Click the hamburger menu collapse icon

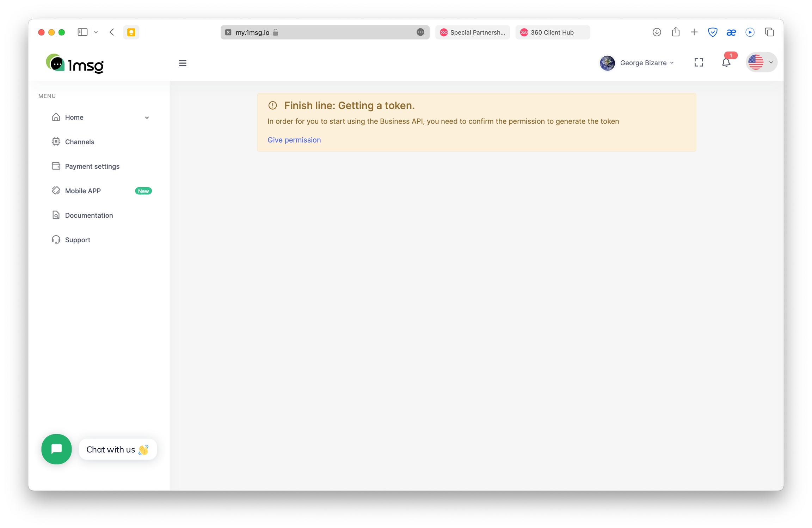[x=183, y=63]
